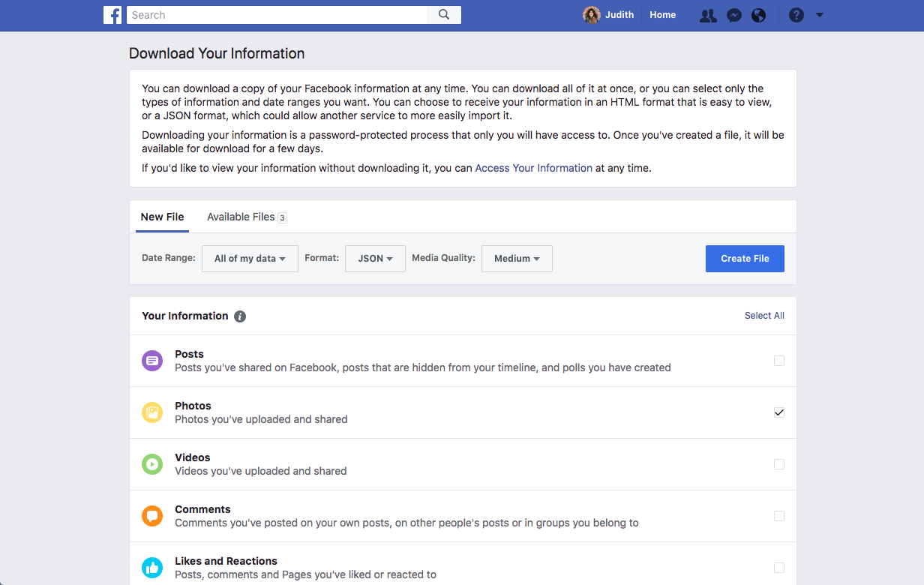Viewport: 924px width, 585px height.
Task: Switch to the New File tab
Action: 162,217
